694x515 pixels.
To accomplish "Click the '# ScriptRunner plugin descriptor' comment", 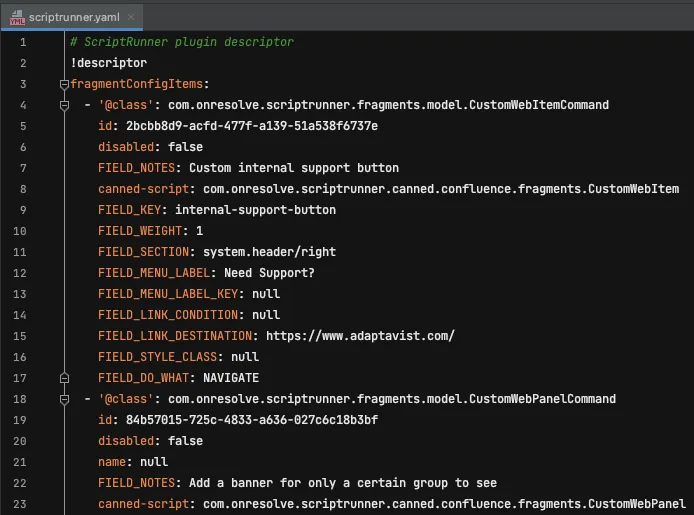I will (x=182, y=42).
